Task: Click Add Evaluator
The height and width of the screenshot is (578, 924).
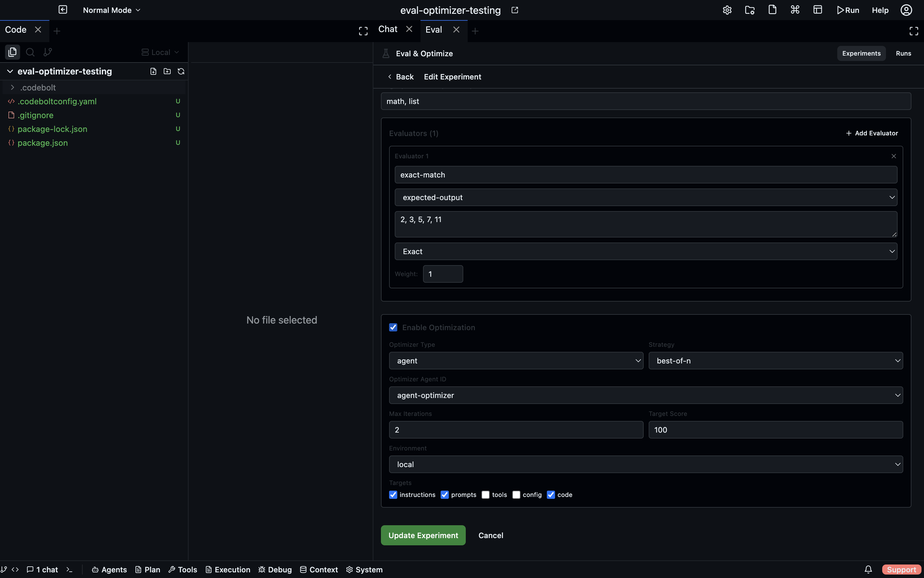Action: click(872, 133)
